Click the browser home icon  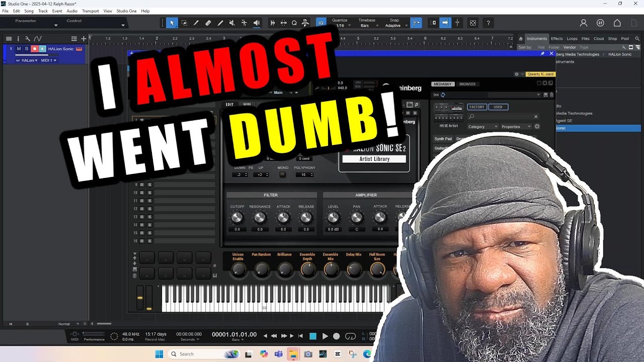coord(521,39)
